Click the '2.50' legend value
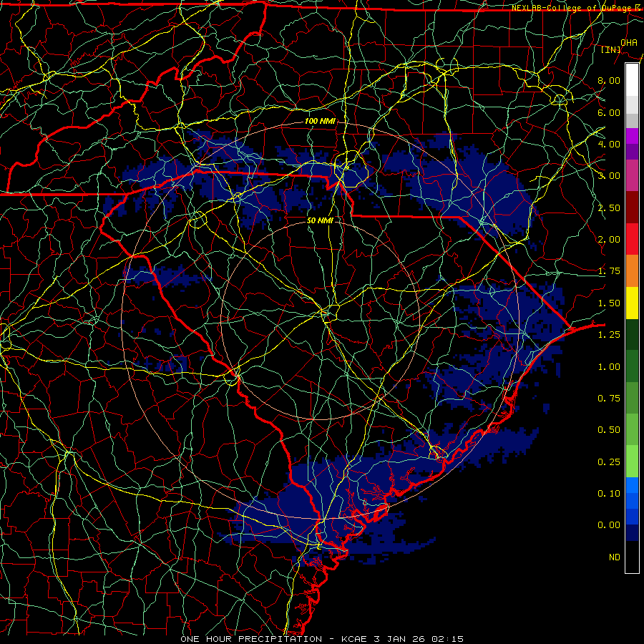 tap(609, 208)
